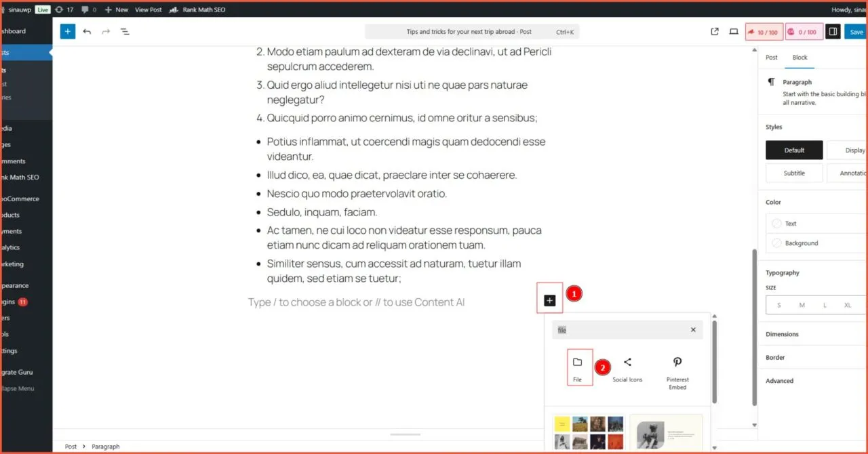Expand the Dimensions settings section
The image size is (868, 454).
tap(783, 333)
